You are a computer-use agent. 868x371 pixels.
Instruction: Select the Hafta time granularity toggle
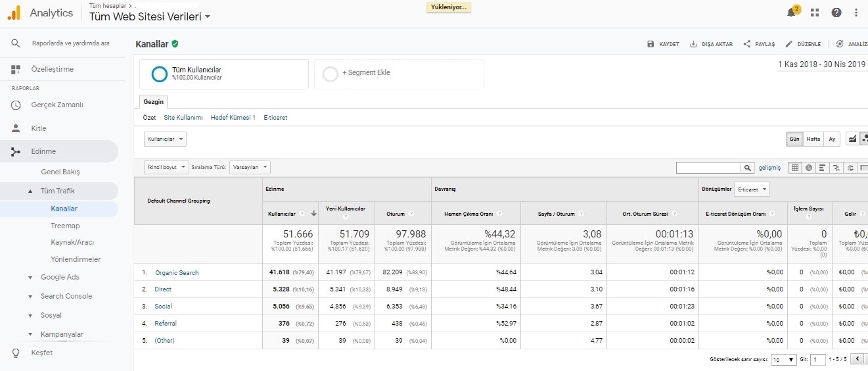[813, 139]
